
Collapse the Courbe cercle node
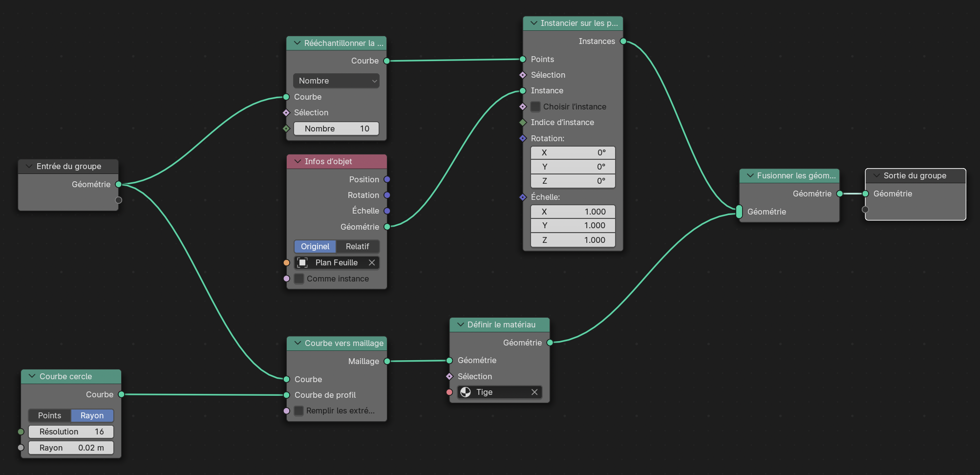pos(32,376)
